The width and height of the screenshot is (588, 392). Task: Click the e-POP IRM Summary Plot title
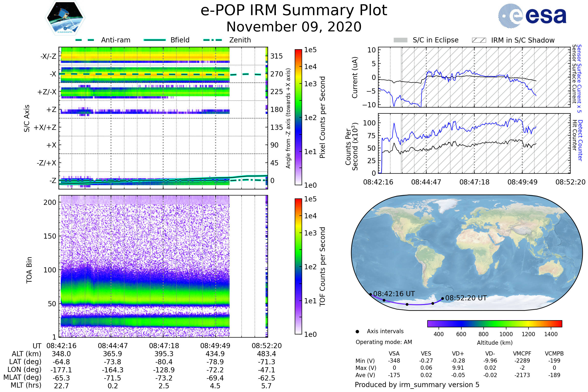294,11
